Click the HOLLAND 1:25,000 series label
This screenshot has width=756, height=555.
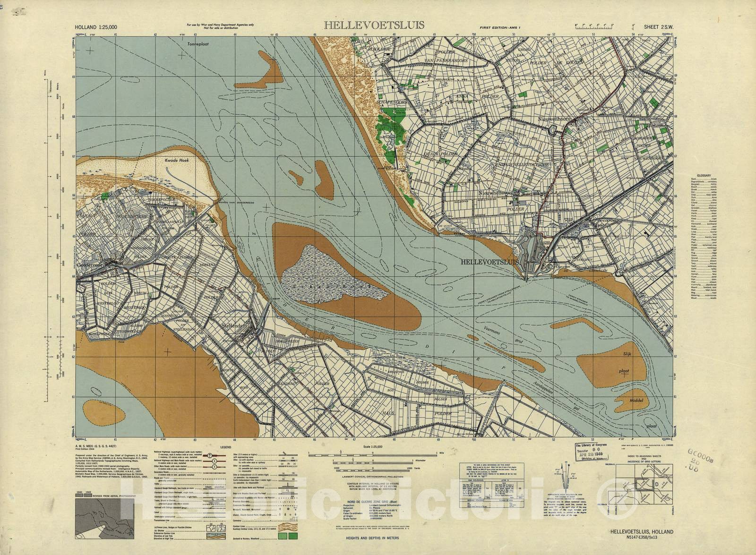[x=96, y=27]
